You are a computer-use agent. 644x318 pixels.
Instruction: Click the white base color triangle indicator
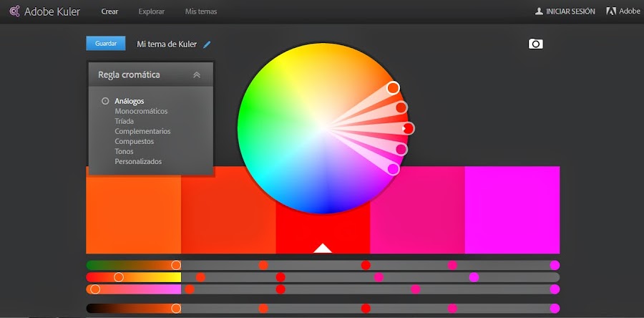(x=323, y=248)
